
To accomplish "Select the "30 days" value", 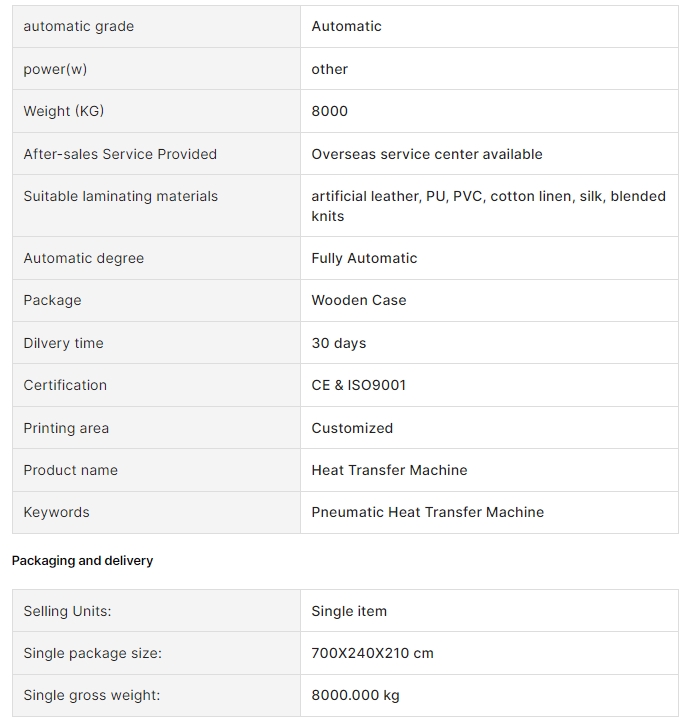I will (x=339, y=343).
